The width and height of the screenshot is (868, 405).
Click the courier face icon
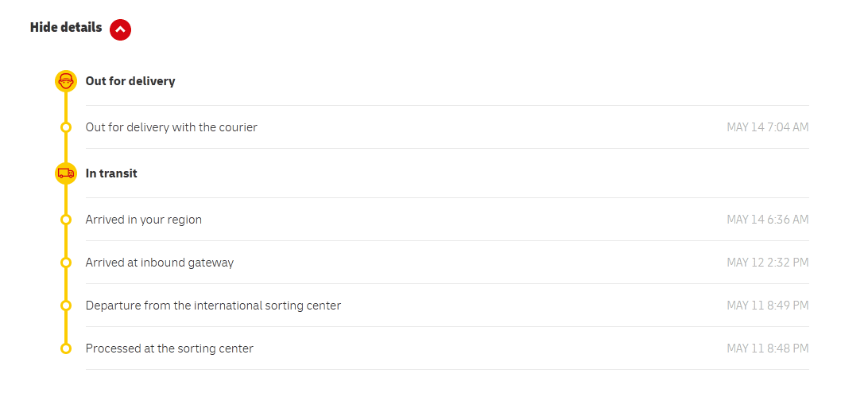66,81
